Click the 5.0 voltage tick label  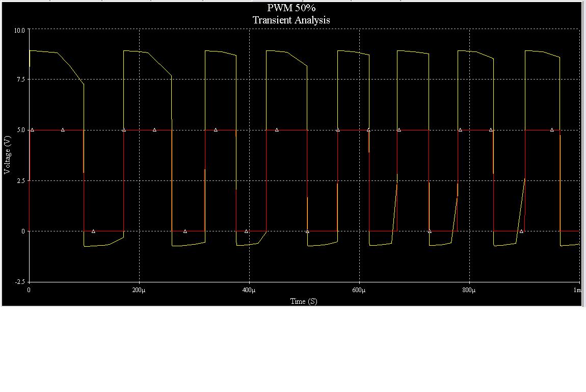tap(21, 130)
